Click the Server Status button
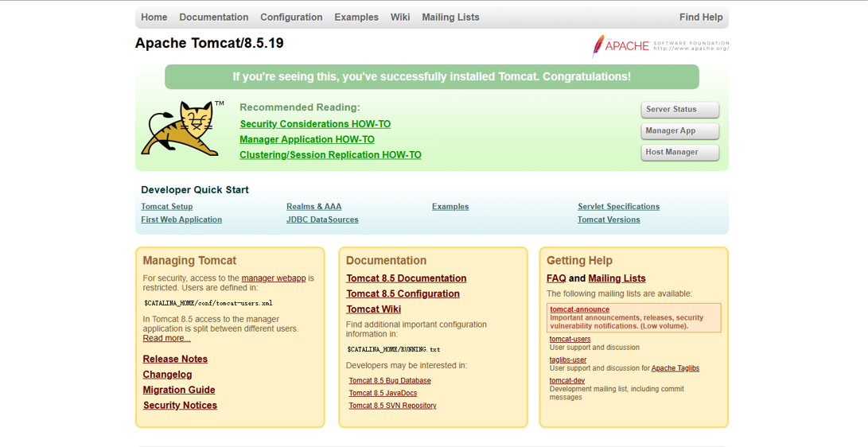Image resolution: width=868 pixels, height=447 pixels. [x=679, y=110]
